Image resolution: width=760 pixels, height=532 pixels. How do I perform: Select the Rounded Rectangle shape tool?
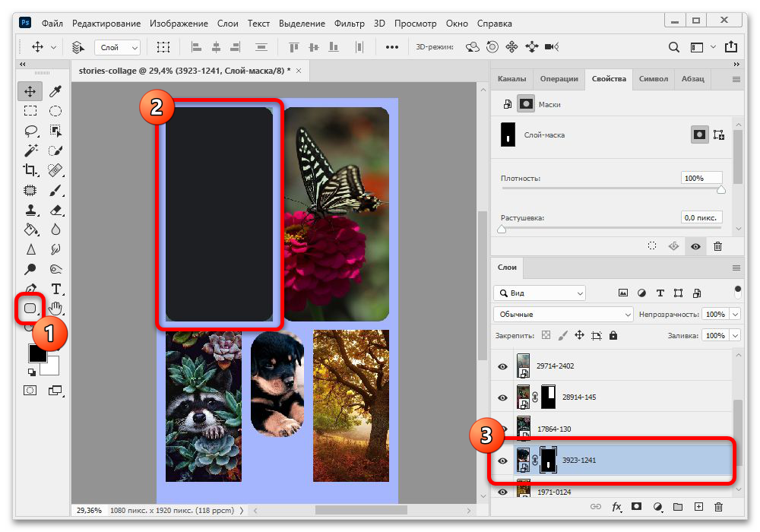pos(30,309)
